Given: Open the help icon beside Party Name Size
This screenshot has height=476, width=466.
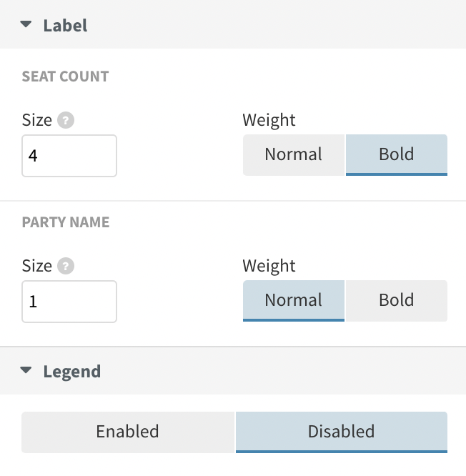Looking at the screenshot, I should point(66,266).
